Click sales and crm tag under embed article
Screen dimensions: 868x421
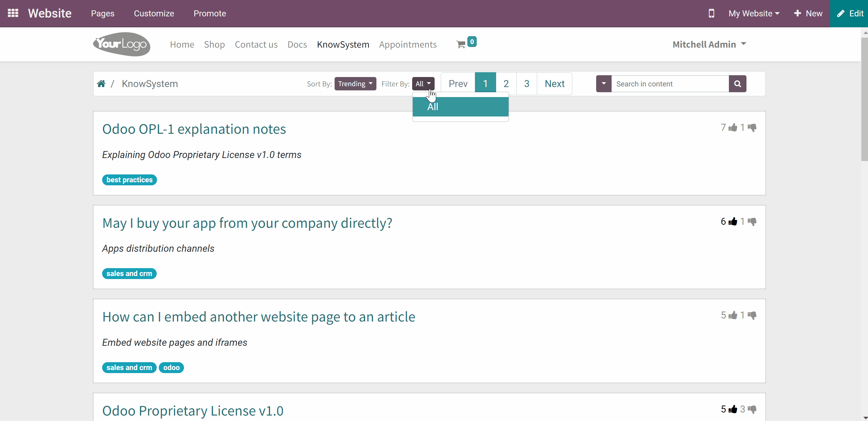129,368
